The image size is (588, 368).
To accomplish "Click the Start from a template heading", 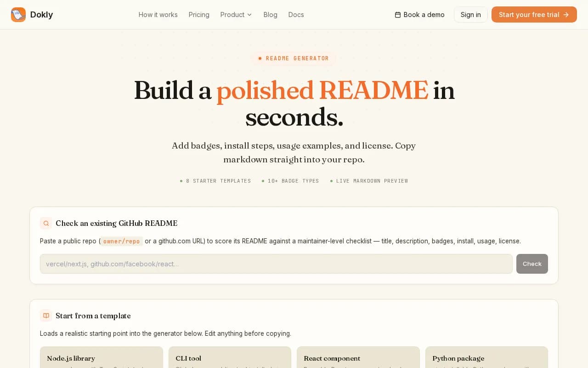I will pos(93,316).
